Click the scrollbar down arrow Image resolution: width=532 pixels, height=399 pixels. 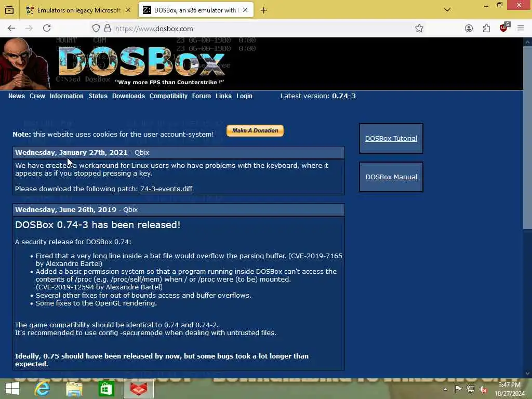coord(527,373)
